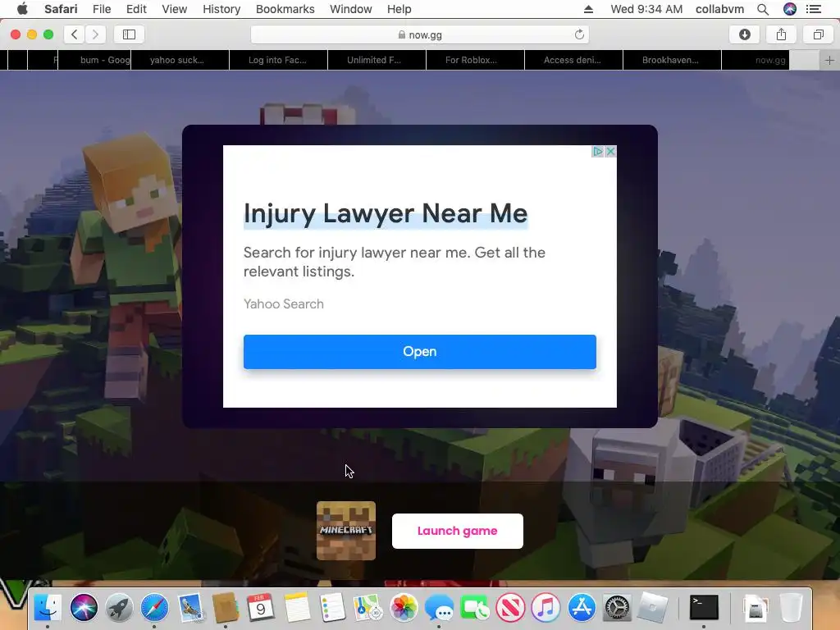The width and height of the screenshot is (840, 630).
Task: Switch to the 'Brookhaven...' tab
Action: [672, 60]
